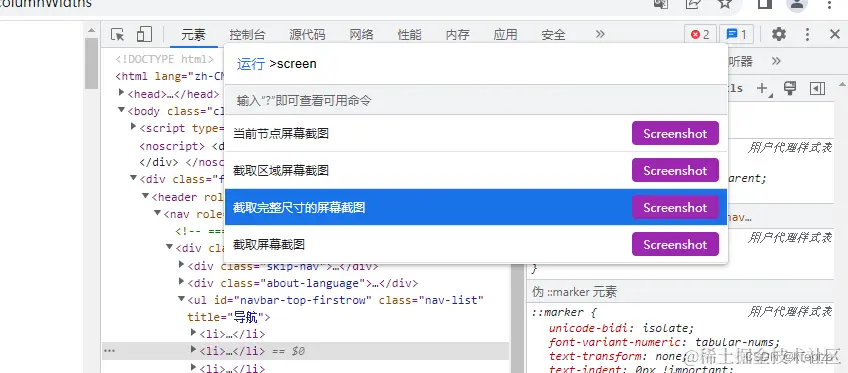This screenshot has width=848, height=373.
Task: Expand the selected li == $0 node
Action: coord(194,350)
